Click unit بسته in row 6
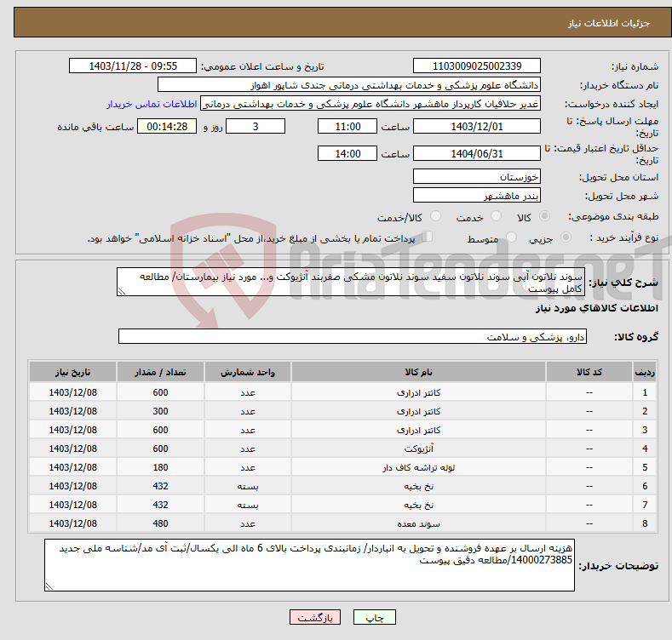This screenshot has height=640, width=672. point(248,486)
